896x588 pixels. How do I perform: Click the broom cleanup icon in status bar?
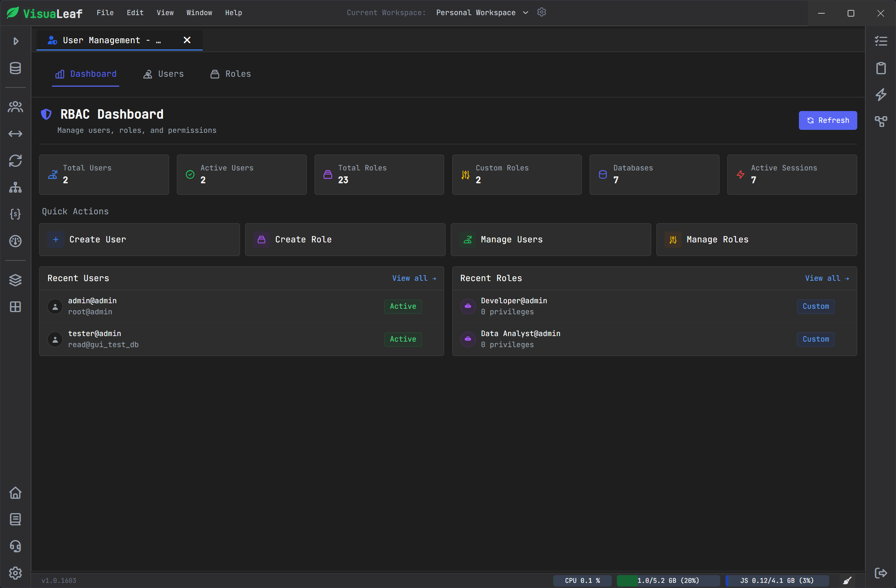pos(847,581)
